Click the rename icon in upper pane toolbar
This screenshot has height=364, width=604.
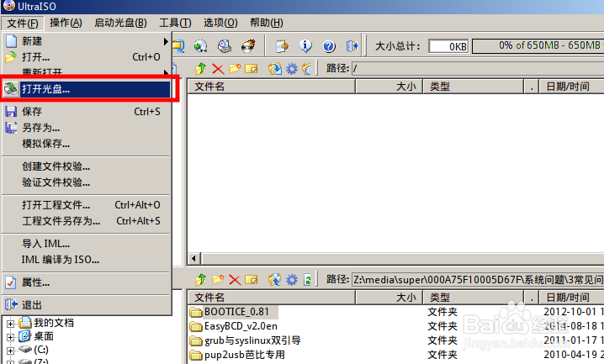click(x=252, y=69)
